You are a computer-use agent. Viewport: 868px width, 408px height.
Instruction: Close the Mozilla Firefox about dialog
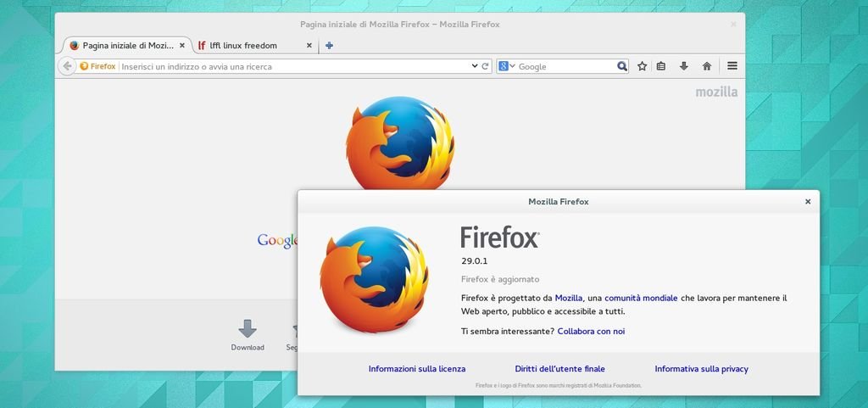pos(808,202)
